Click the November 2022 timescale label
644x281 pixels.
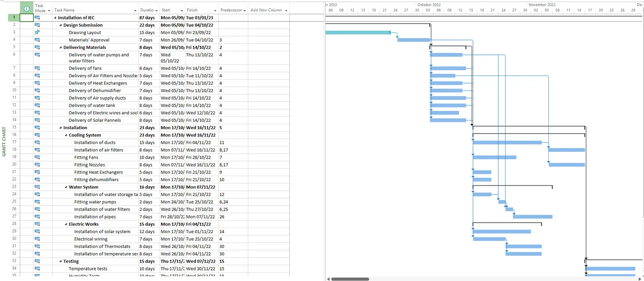click(x=542, y=5)
